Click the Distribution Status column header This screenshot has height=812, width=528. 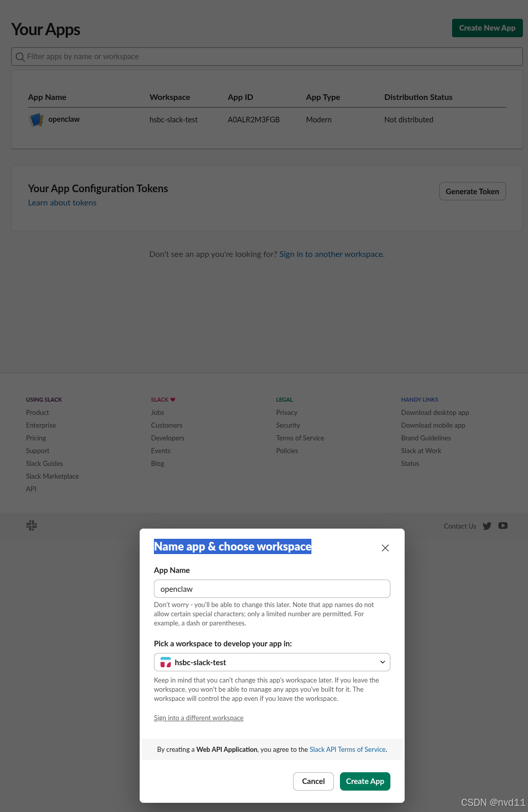(418, 97)
